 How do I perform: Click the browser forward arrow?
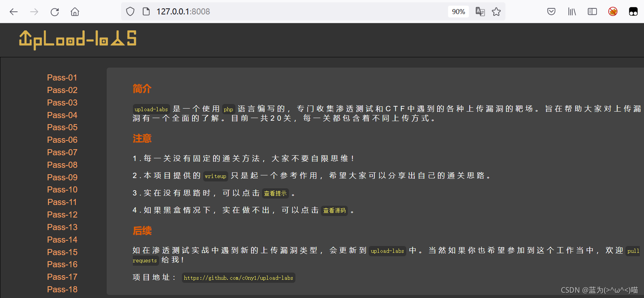34,12
